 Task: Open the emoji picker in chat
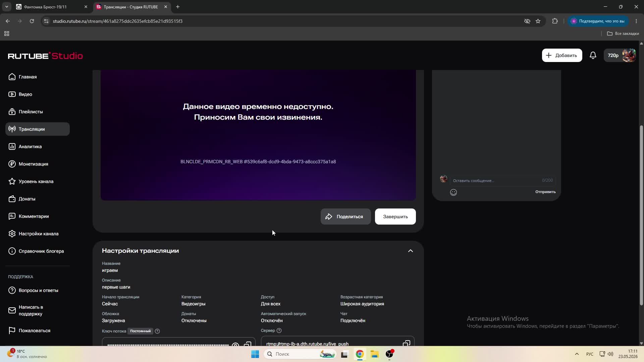(453, 192)
